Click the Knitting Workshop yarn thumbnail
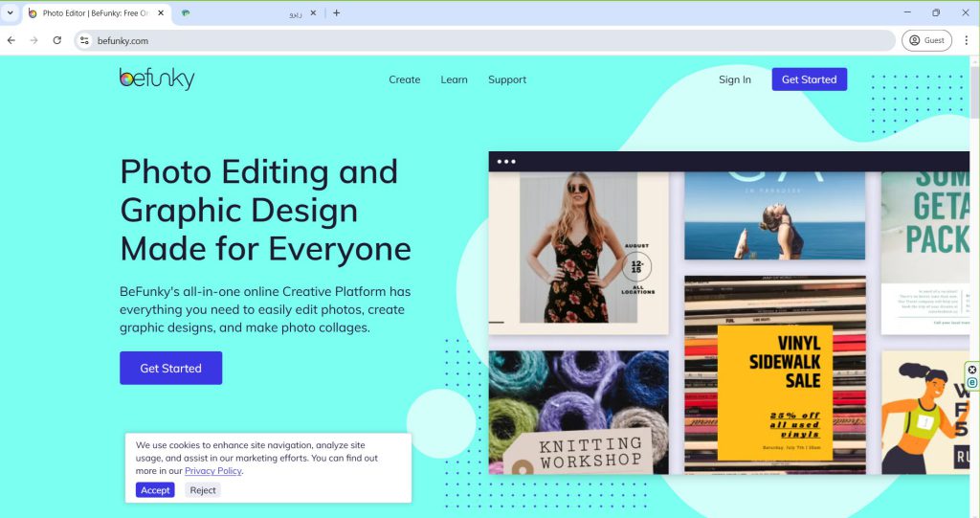The width and height of the screenshot is (980, 518). tap(578, 413)
